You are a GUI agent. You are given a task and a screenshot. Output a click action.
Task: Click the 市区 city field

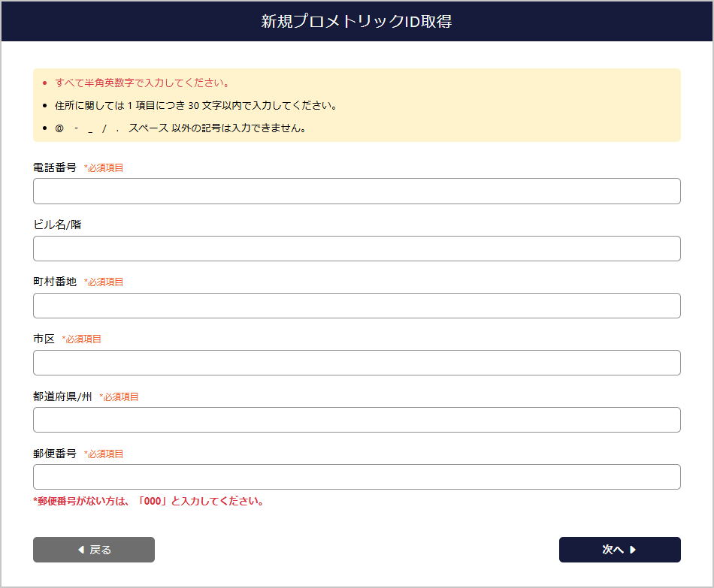(x=355, y=362)
